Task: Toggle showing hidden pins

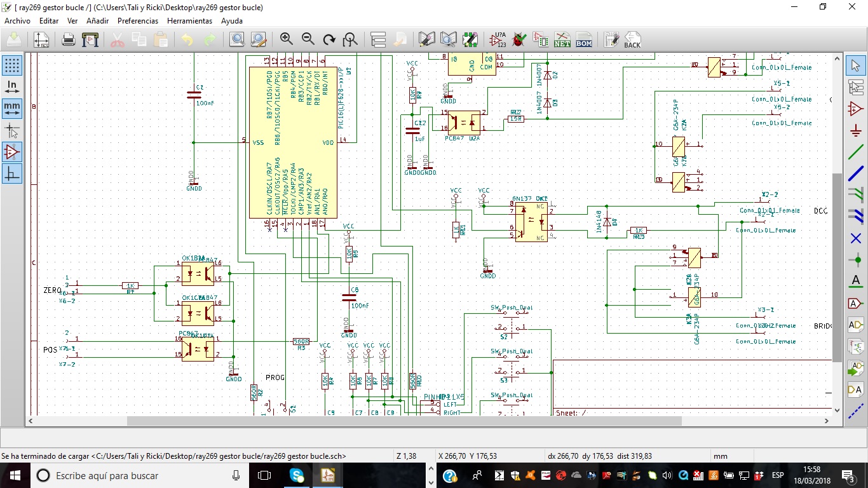Action: coord(12,152)
